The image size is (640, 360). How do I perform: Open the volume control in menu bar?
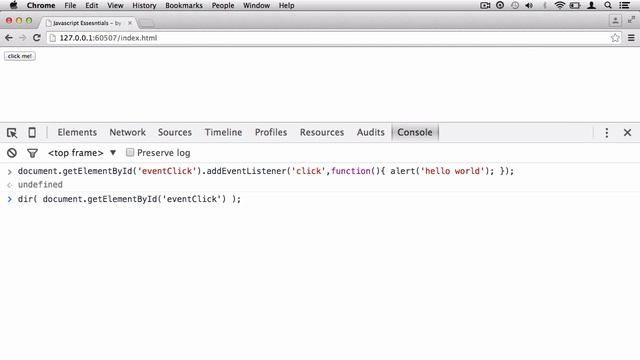pyautogui.click(x=529, y=5)
